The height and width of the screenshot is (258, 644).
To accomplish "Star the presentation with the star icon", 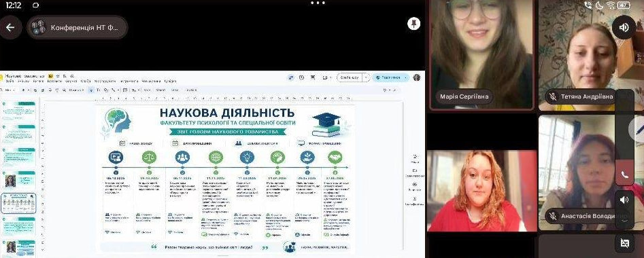I will click(x=58, y=76).
